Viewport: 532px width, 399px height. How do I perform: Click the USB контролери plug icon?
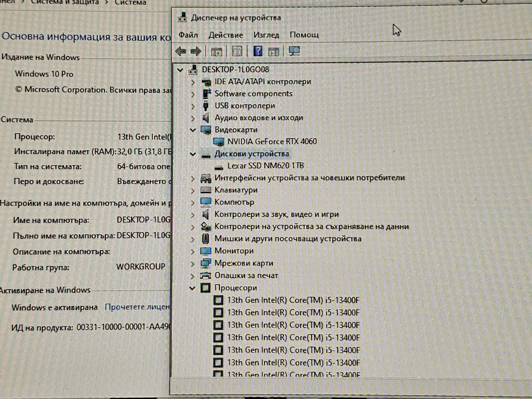click(x=205, y=106)
